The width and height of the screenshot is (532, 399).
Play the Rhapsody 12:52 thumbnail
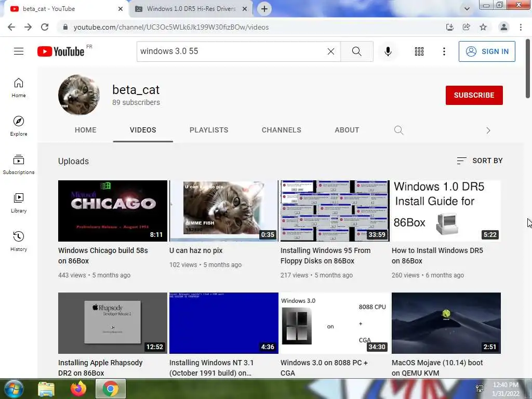[113, 323]
